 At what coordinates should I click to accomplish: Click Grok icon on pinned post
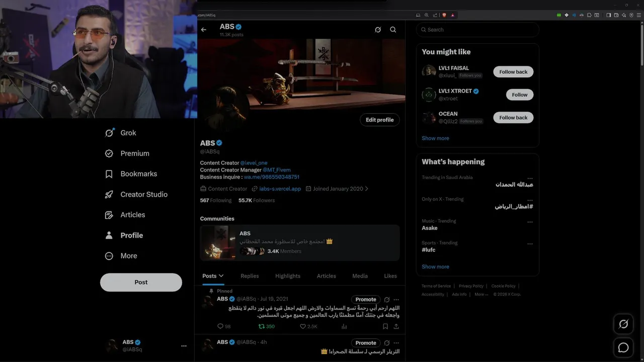[x=387, y=300]
